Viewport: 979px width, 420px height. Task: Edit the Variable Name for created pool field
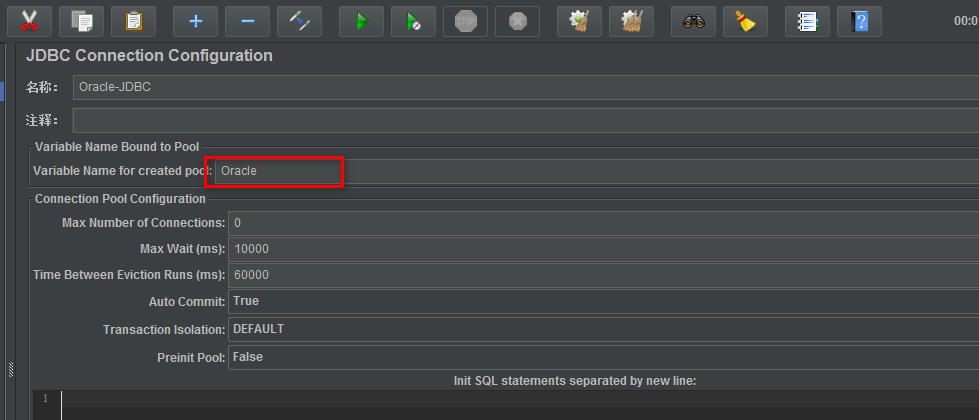pyautogui.click(x=597, y=171)
